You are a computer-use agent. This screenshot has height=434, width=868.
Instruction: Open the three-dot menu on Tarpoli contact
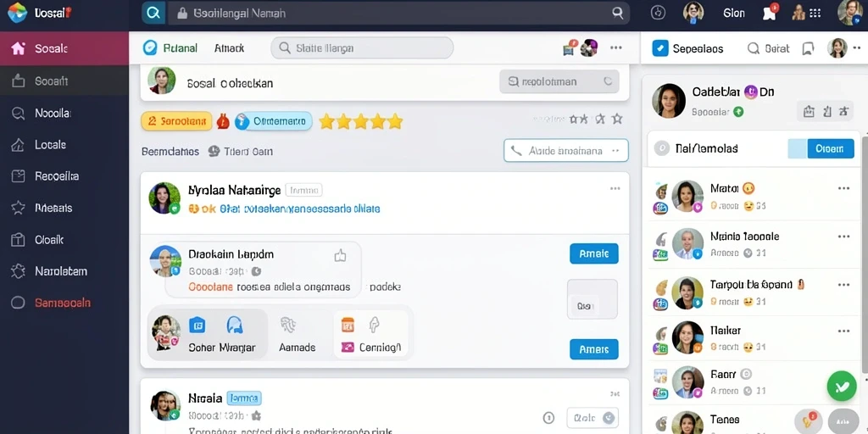click(x=843, y=285)
